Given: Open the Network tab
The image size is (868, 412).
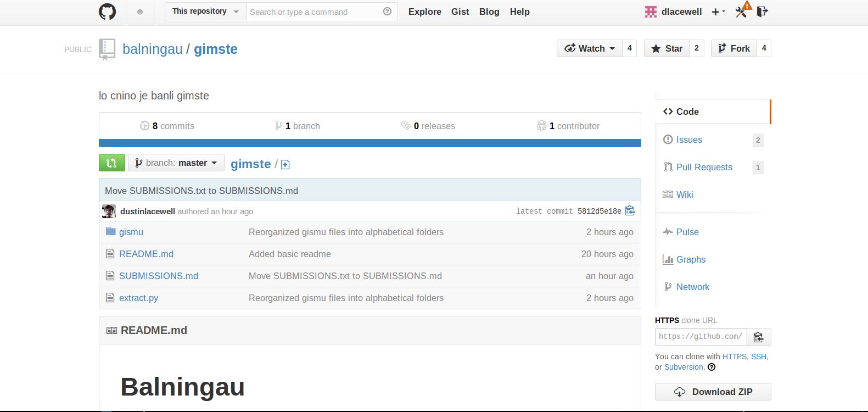Looking at the screenshot, I should pos(693,287).
